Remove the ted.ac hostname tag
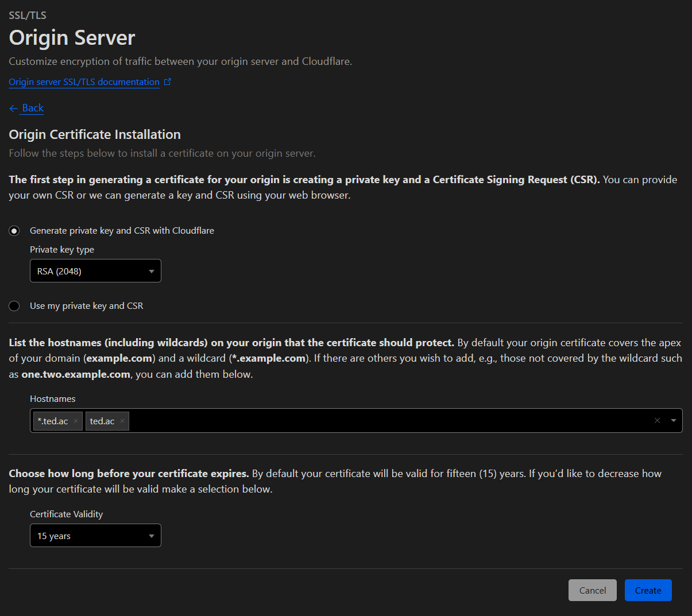The width and height of the screenshot is (692, 616). tap(122, 421)
